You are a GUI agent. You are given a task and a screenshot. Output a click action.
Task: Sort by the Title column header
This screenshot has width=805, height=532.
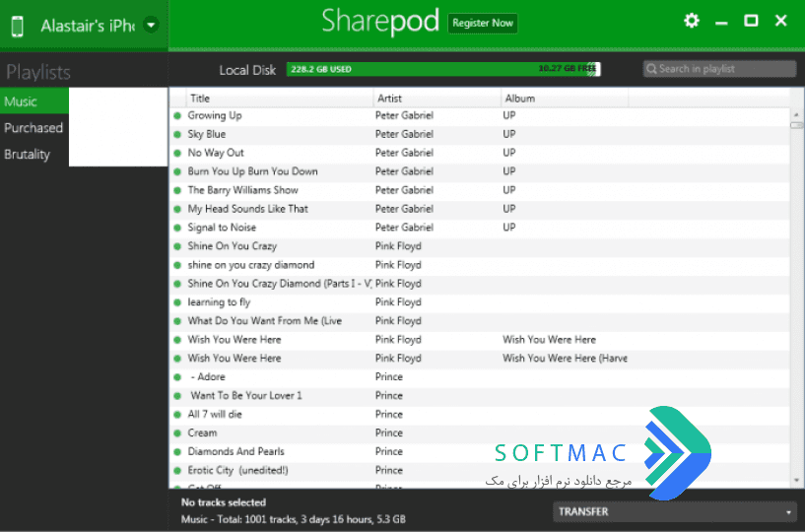(280, 99)
